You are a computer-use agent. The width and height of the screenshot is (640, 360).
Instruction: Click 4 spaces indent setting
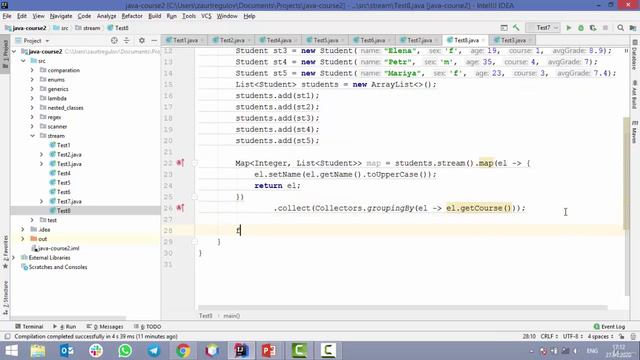600,336
